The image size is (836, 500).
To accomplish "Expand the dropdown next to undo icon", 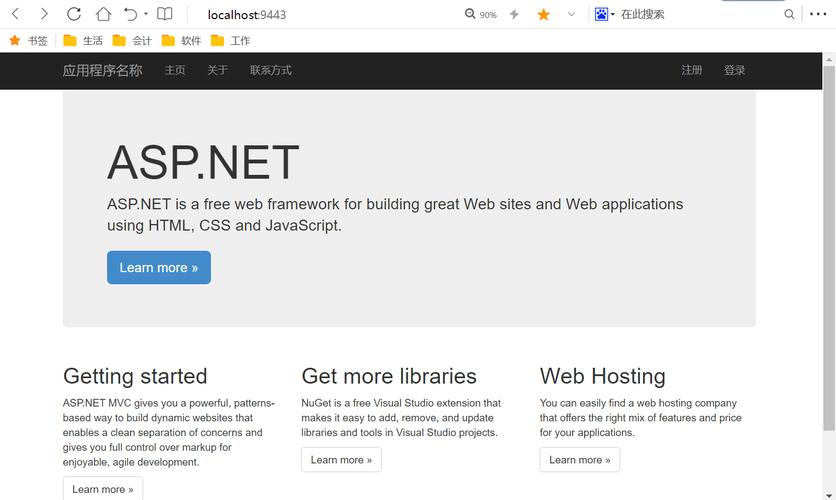I will click(x=146, y=14).
